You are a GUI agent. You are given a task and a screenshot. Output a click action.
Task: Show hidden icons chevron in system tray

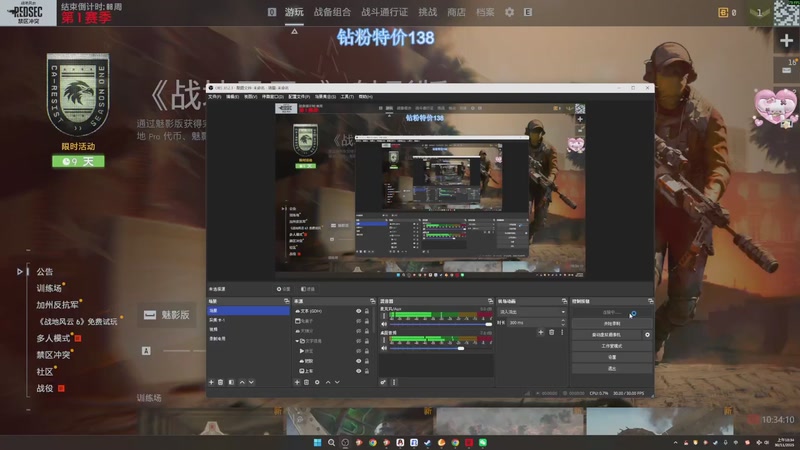[676, 442]
